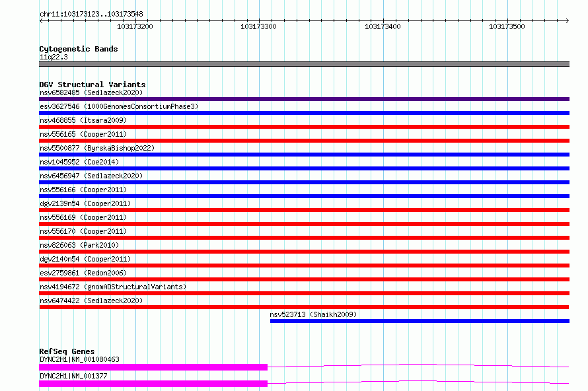Open the nsv468855 (Itsara2009) variant label

pos(83,120)
